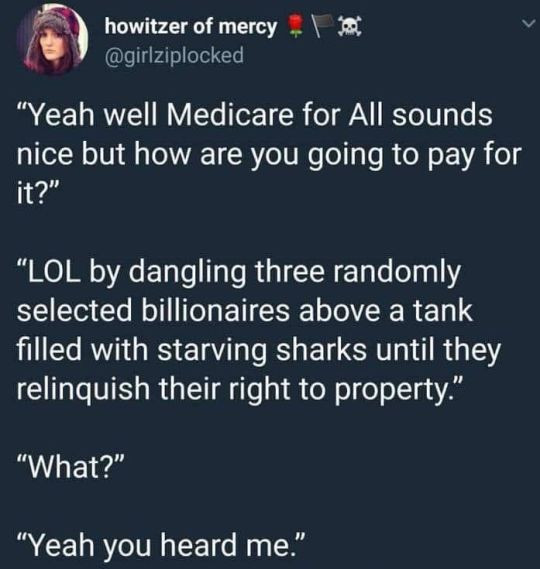The image size is (540, 569).
Task: Click the quoted line What?
Action: [70, 467]
